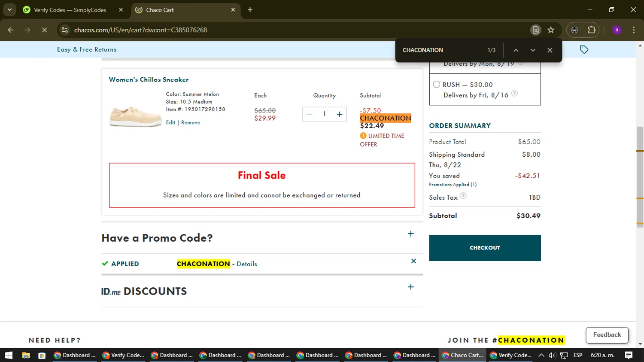Click the promo tag icon in banner
644x362 pixels.
tap(584, 50)
